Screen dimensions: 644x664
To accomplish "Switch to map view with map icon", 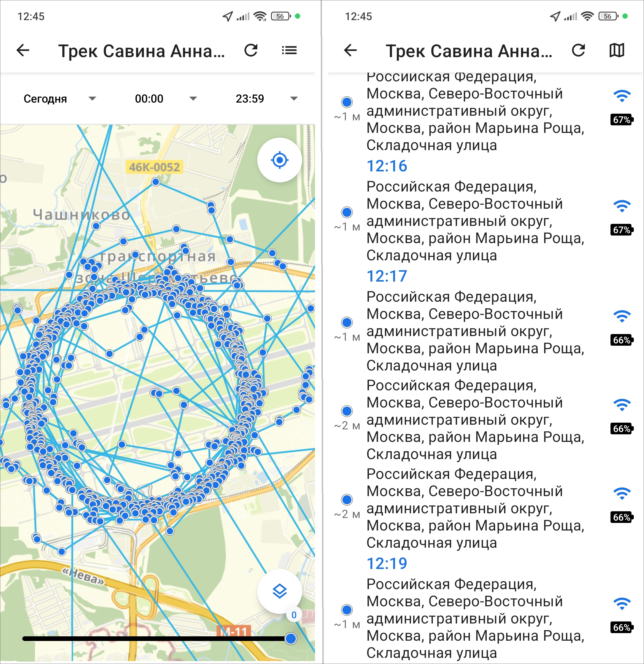I will pos(617,50).
